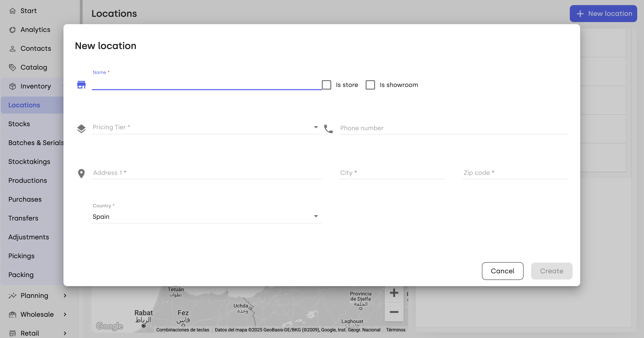Click into the Address 1 field
The height and width of the screenshot is (338, 644).
206,173
